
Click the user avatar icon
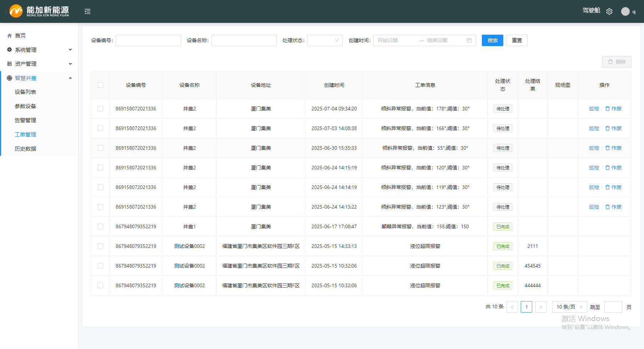coord(625,11)
